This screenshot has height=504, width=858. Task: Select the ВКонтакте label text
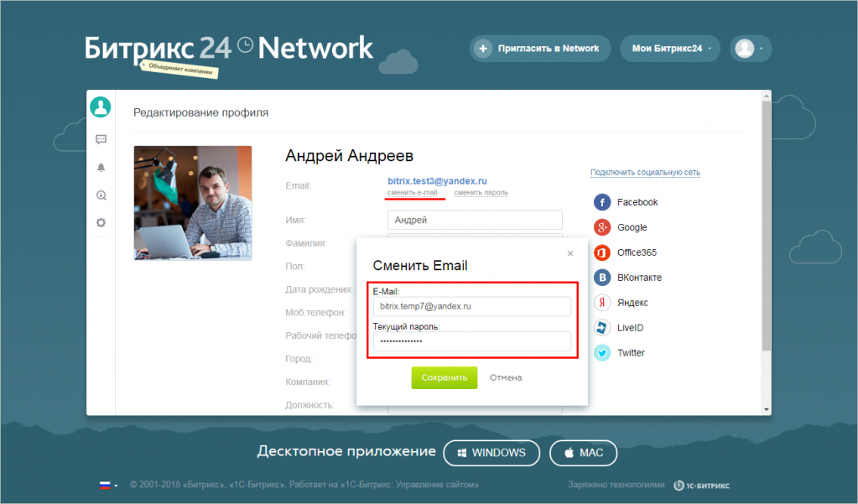[640, 278]
